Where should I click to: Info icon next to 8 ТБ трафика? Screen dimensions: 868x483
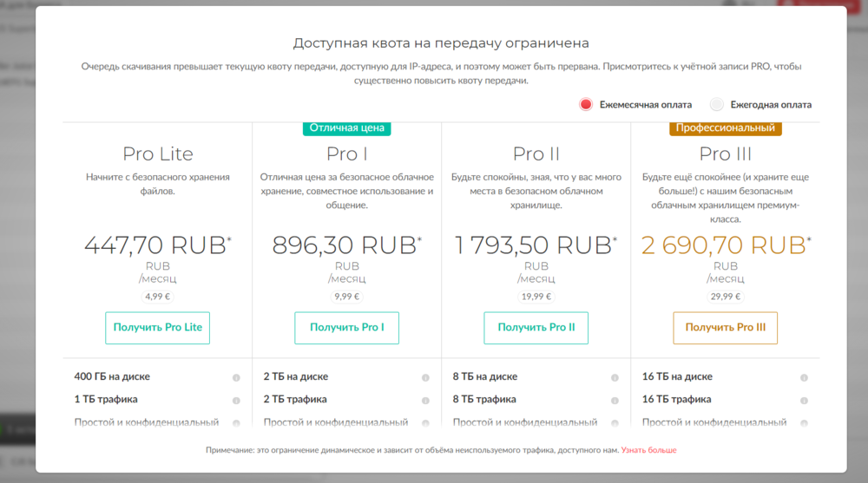tap(615, 401)
